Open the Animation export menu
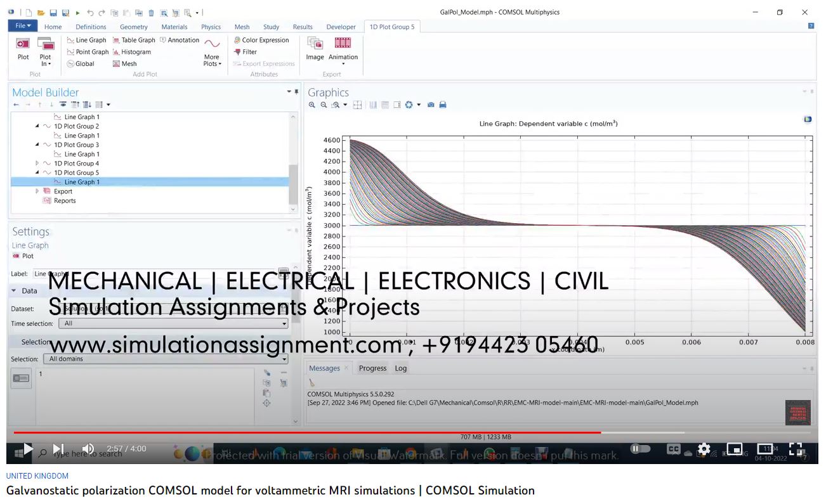This screenshot has height=504, width=826. click(343, 51)
